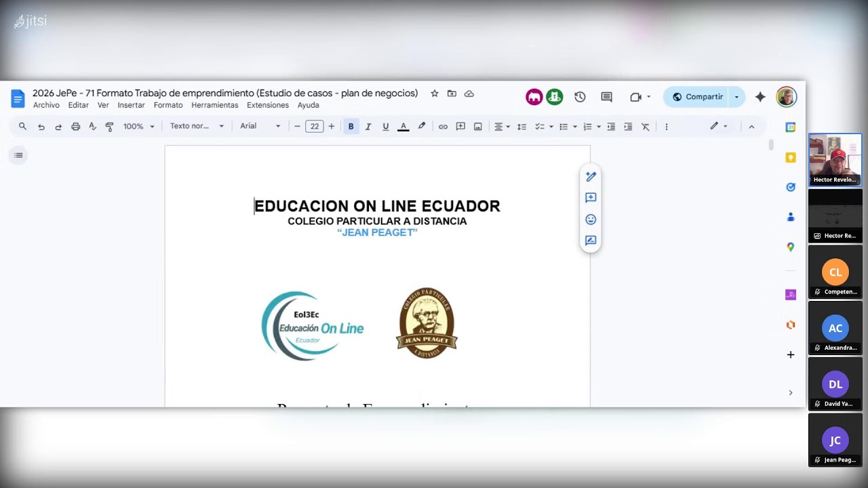Open the Google account avatar

(786, 97)
